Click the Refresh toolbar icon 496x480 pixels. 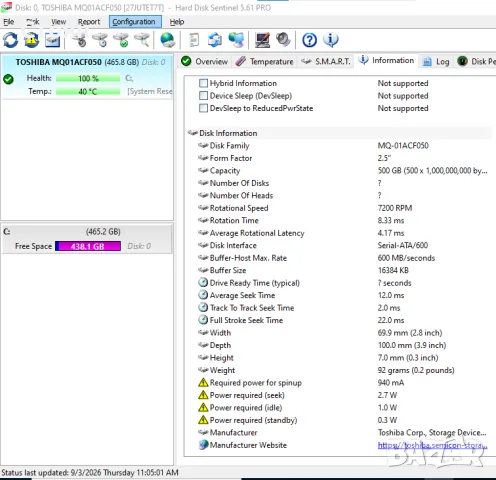tap(11, 40)
